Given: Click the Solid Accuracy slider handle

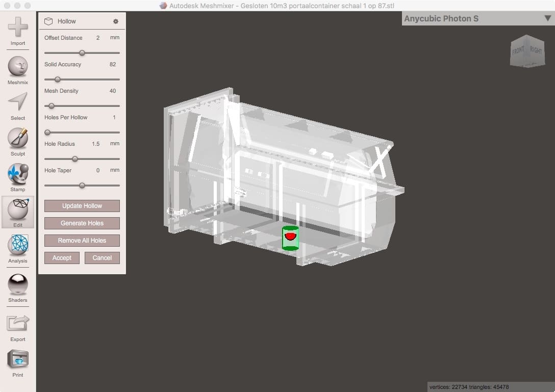Looking at the screenshot, I should [57, 80].
